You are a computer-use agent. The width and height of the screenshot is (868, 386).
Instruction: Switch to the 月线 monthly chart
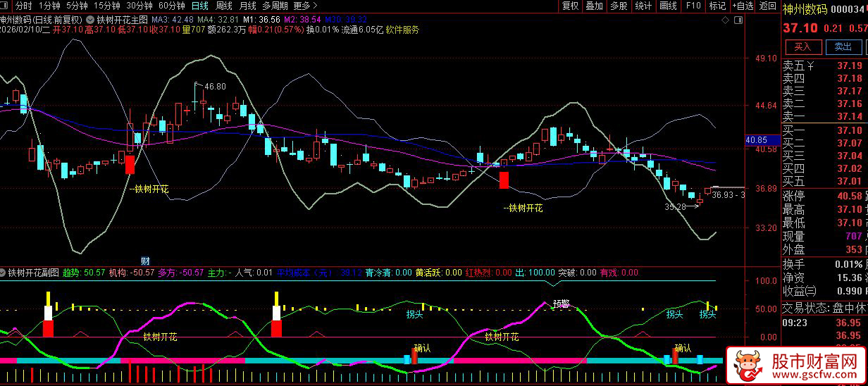tap(247, 6)
